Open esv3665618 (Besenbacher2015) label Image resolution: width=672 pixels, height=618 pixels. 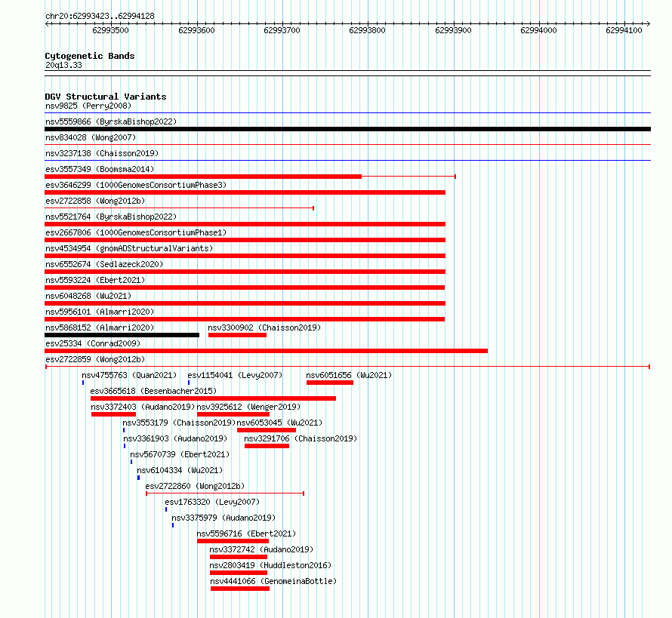pyautogui.click(x=153, y=391)
